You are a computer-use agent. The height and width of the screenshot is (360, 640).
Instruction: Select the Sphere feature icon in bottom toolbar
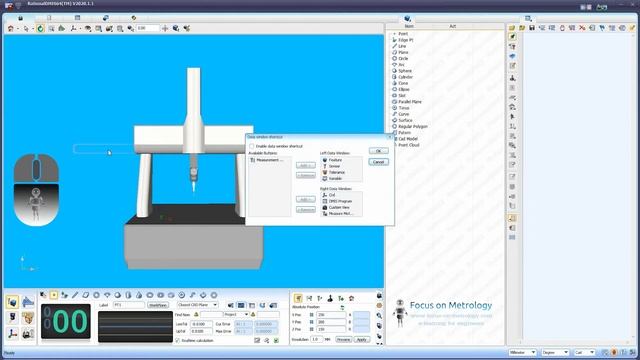[x=118, y=295]
